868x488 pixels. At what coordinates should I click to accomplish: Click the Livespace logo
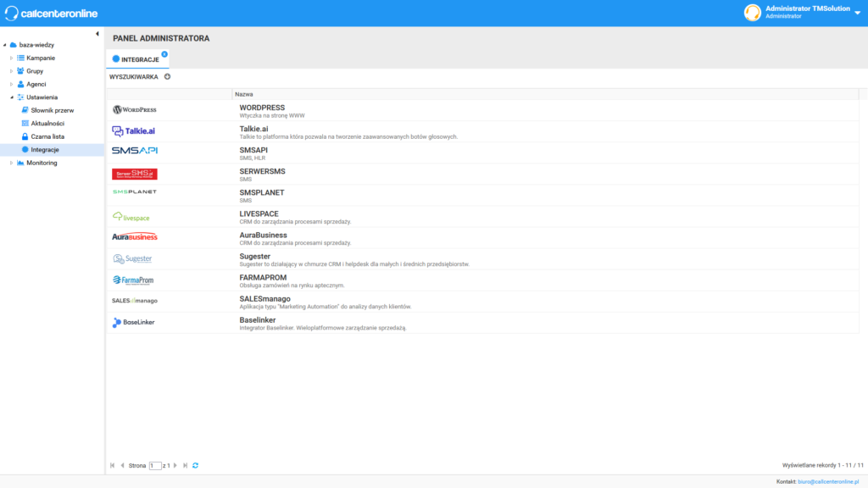pos(131,217)
